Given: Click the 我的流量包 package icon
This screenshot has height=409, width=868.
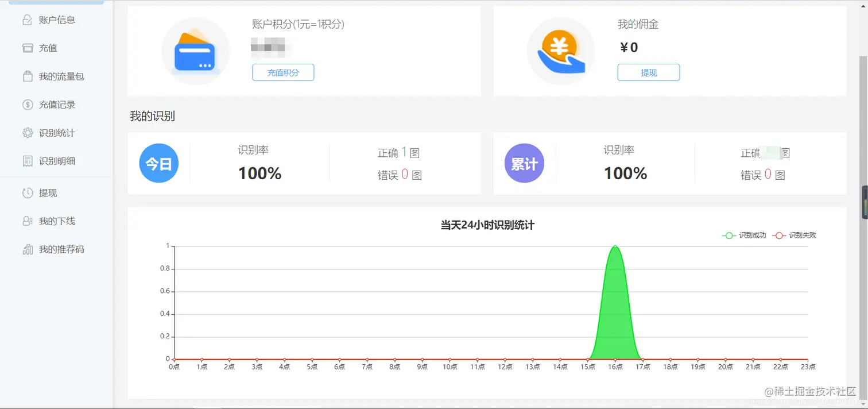Looking at the screenshot, I should (x=27, y=76).
